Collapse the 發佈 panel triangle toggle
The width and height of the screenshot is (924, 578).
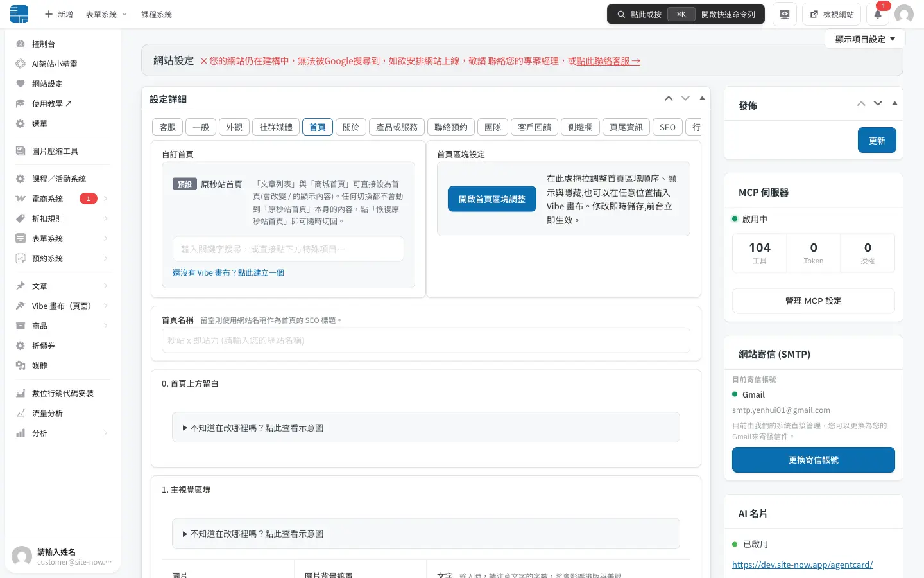pyautogui.click(x=894, y=103)
